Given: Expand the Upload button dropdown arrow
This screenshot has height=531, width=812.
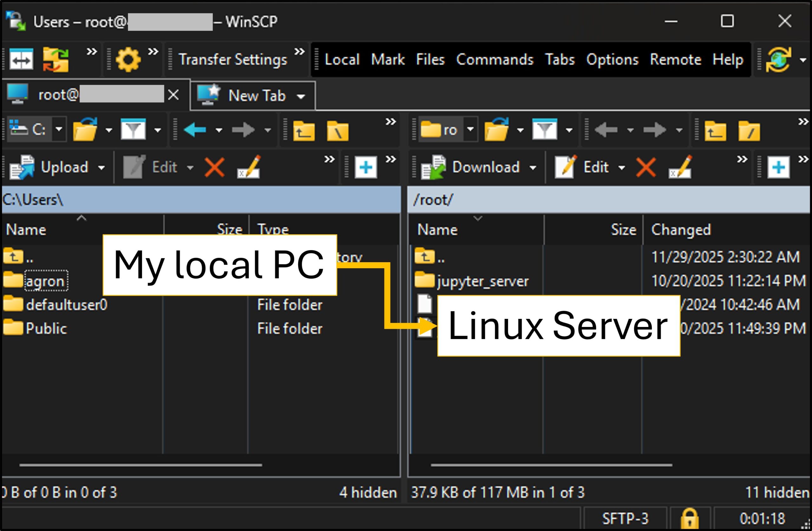Looking at the screenshot, I should (x=101, y=168).
